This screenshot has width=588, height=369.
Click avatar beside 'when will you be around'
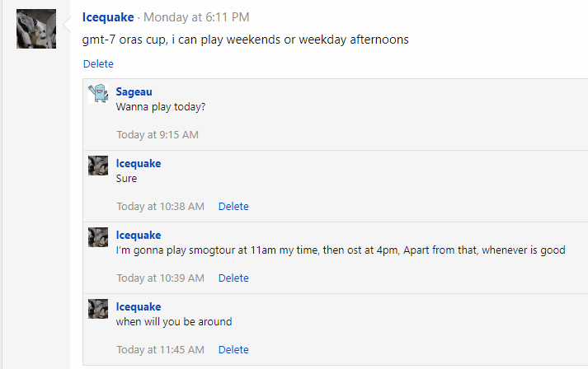coord(98,308)
